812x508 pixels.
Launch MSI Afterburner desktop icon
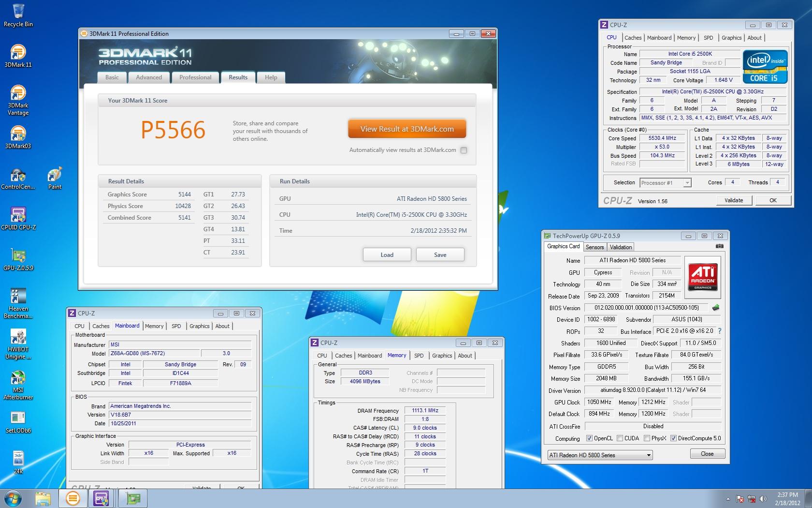pyautogui.click(x=18, y=385)
